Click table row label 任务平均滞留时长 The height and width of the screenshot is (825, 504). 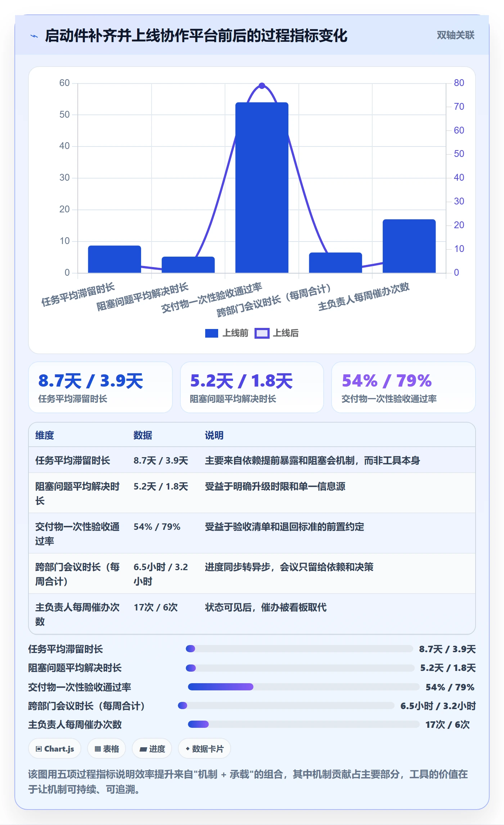coord(73,460)
